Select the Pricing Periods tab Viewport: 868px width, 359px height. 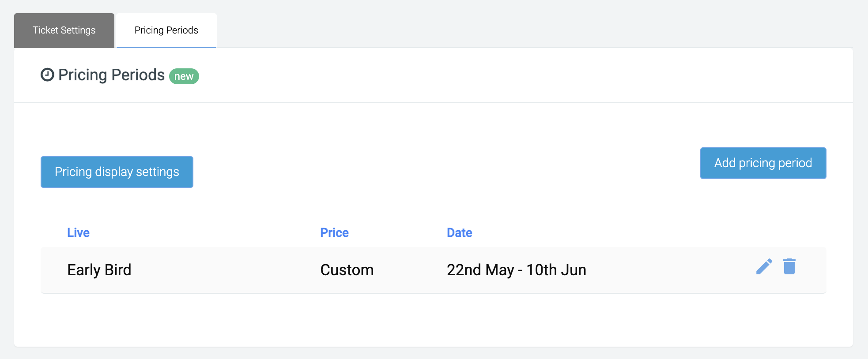[166, 30]
